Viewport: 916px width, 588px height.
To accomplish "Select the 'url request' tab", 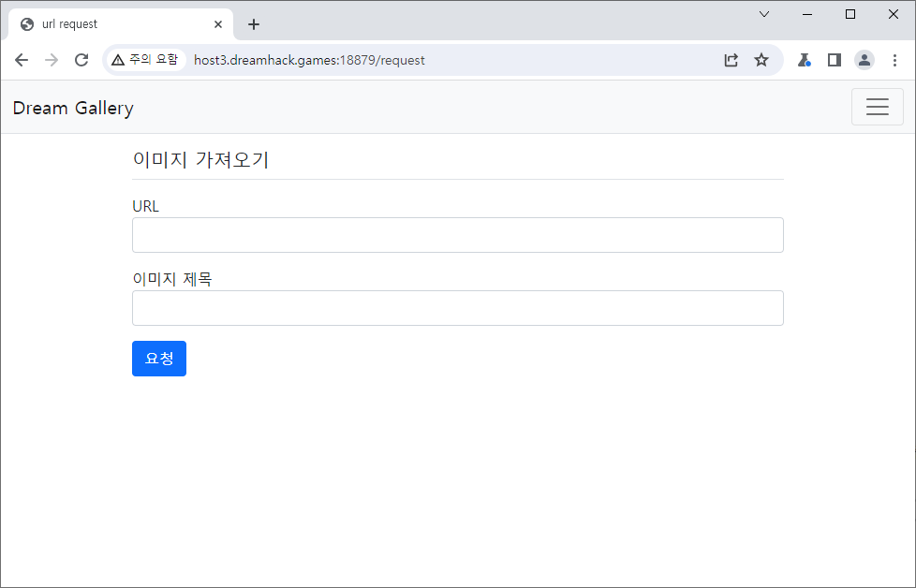I will (112, 24).
